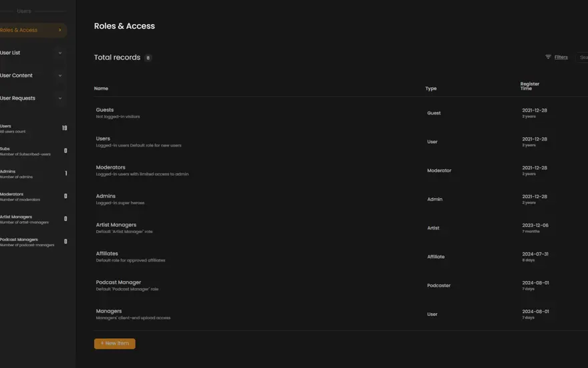Sort by the Name column header

[101, 88]
